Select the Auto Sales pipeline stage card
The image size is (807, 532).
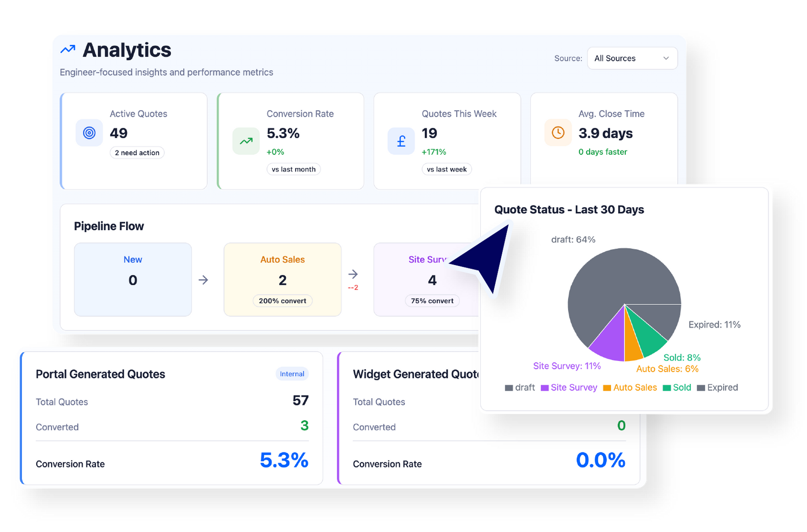click(282, 279)
